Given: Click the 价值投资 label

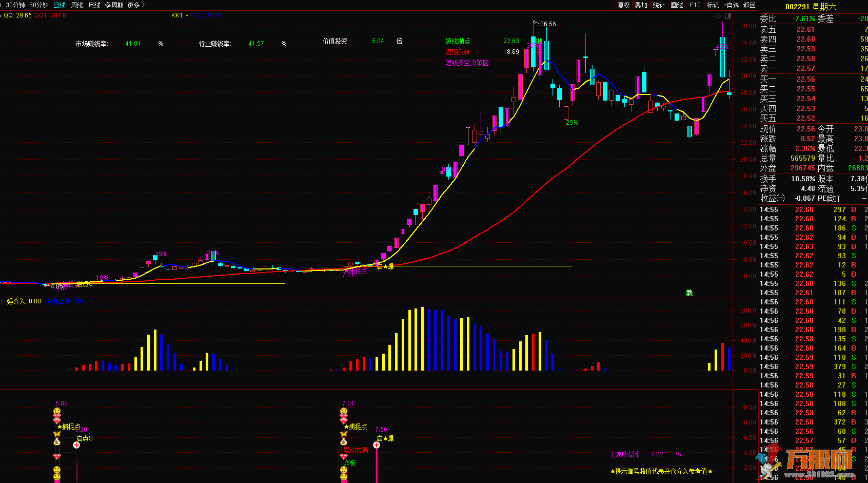Looking at the screenshot, I should point(336,41).
